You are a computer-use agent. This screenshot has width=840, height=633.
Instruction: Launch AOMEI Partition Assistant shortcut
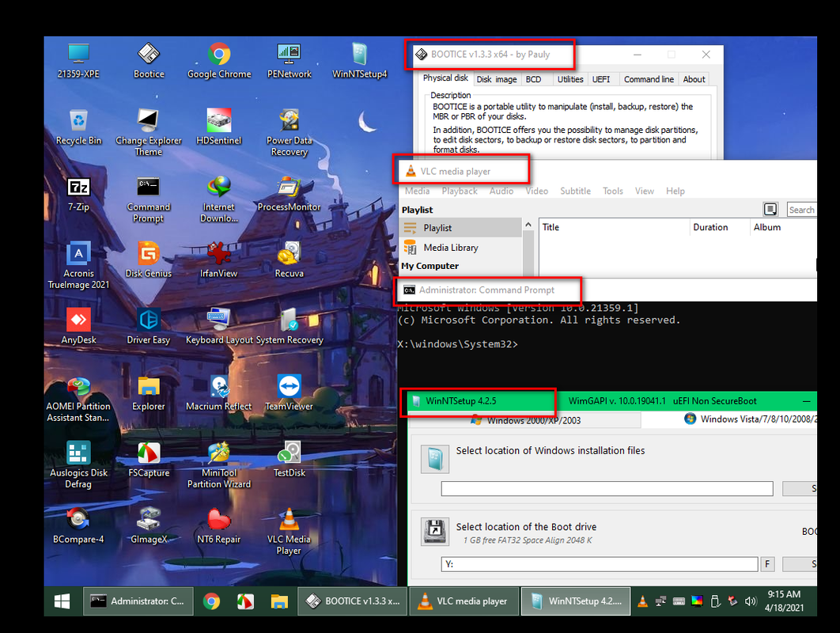coord(78,399)
